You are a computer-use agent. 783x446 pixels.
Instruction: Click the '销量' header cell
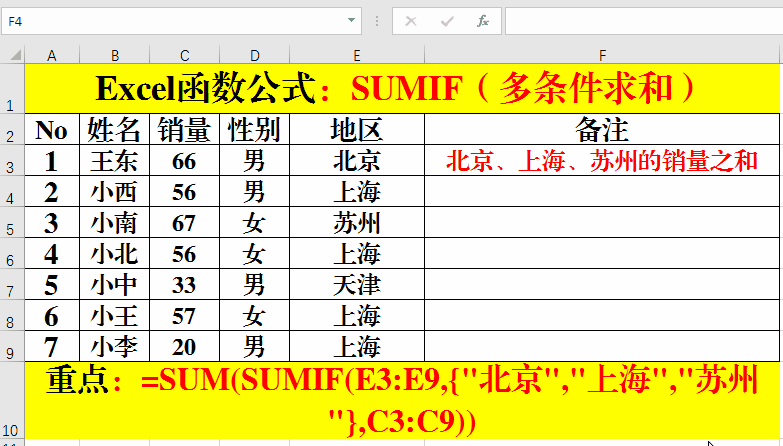click(184, 129)
